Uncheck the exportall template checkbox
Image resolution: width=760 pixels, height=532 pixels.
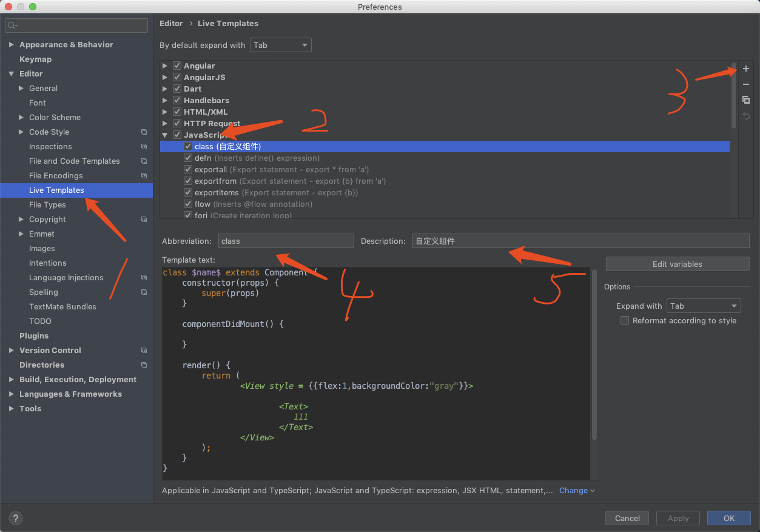pyautogui.click(x=188, y=169)
